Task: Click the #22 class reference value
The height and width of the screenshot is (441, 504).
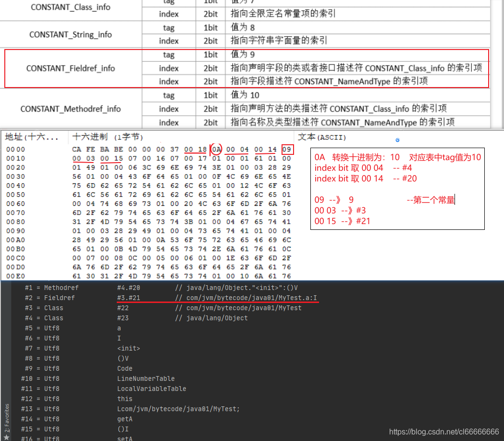Action: [123, 308]
